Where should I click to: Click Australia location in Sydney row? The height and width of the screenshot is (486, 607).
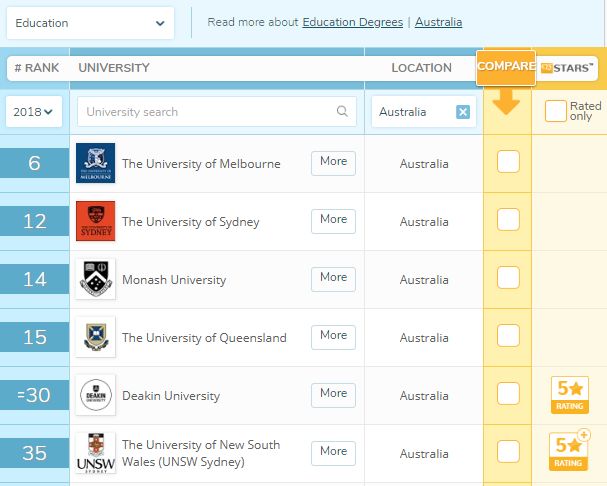[424, 222]
